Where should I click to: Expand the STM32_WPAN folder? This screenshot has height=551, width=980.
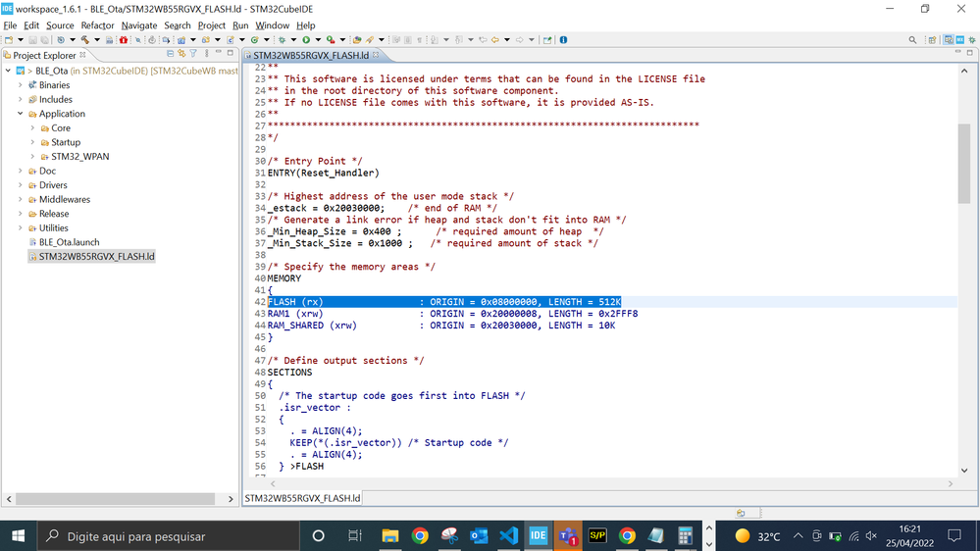(32, 156)
